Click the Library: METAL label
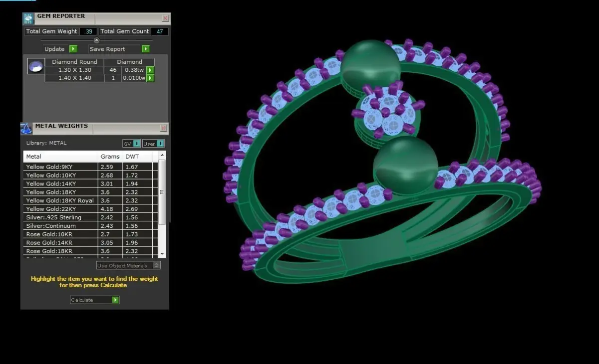 click(46, 143)
